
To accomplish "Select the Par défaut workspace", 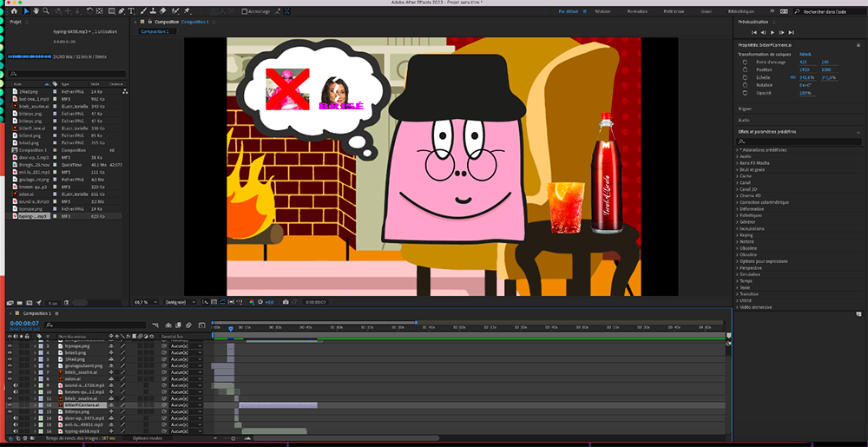I will (569, 11).
